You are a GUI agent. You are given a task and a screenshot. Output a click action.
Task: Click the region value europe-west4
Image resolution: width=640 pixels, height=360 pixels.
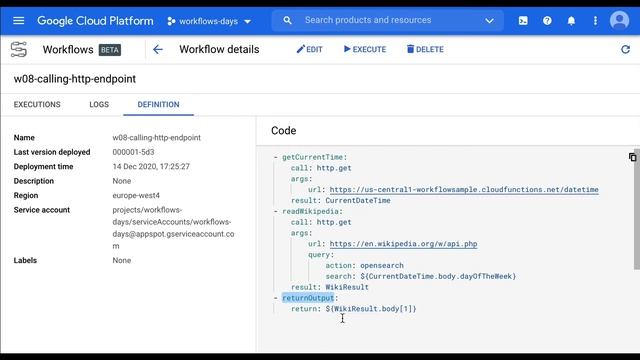click(x=136, y=195)
